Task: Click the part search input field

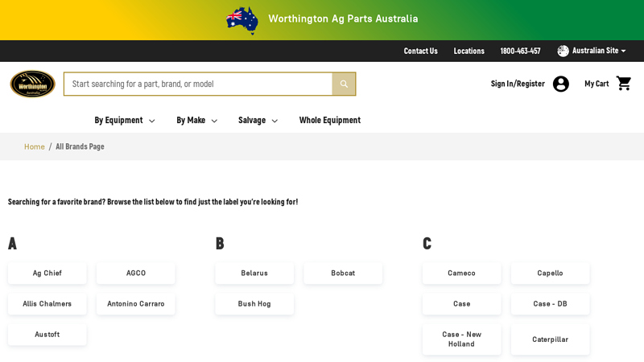Action: point(198,84)
